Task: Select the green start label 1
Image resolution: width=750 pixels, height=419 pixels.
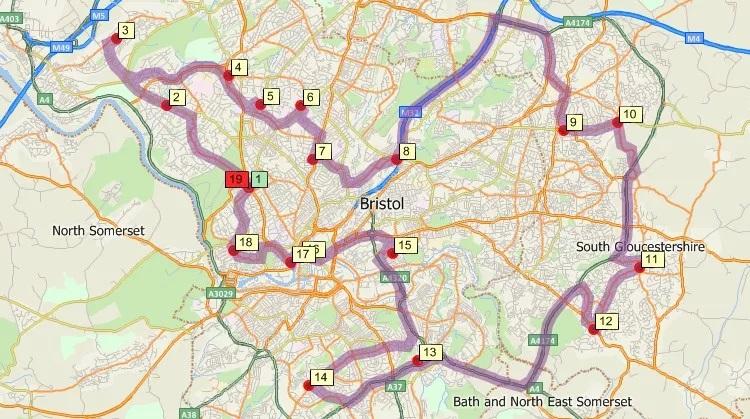Action: pyautogui.click(x=258, y=180)
